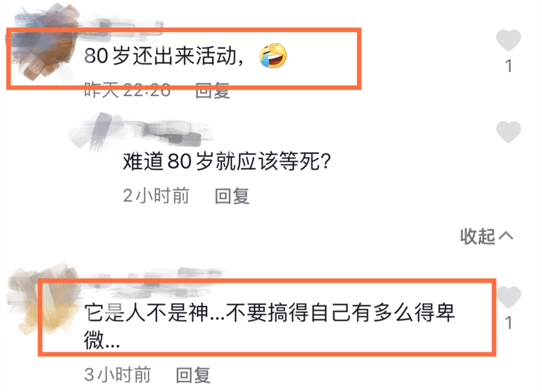Tap heart on "难道80岁就应该等死?" reply
The height and width of the screenshot is (392, 542).
508,132
